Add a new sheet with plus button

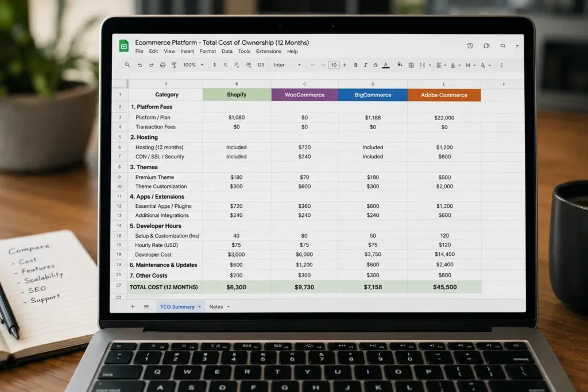click(133, 306)
